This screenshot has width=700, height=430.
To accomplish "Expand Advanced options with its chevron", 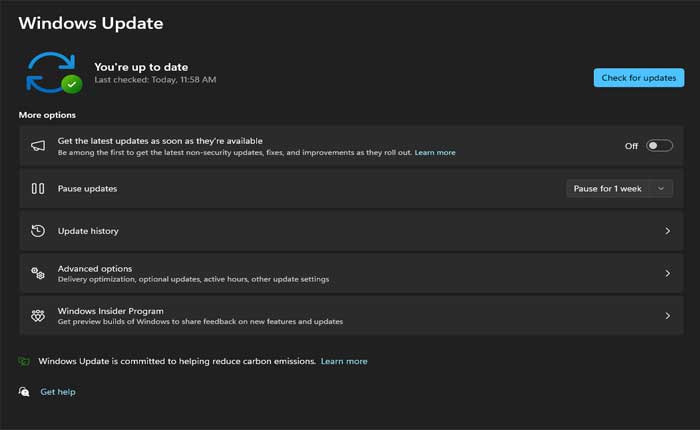I will (x=667, y=273).
